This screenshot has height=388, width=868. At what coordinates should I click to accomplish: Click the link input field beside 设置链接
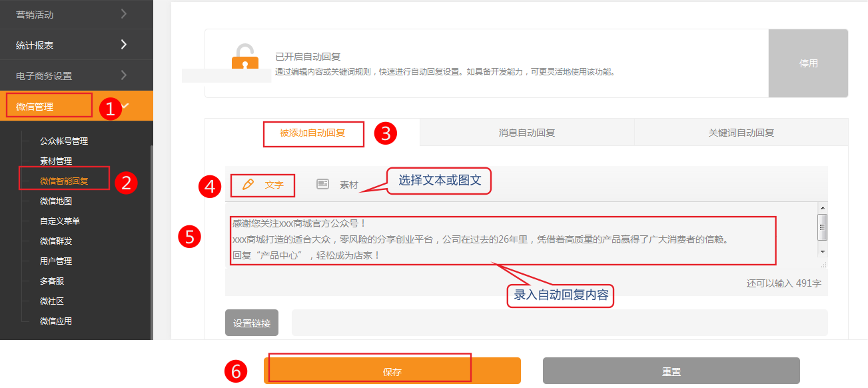[x=559, y=323]
